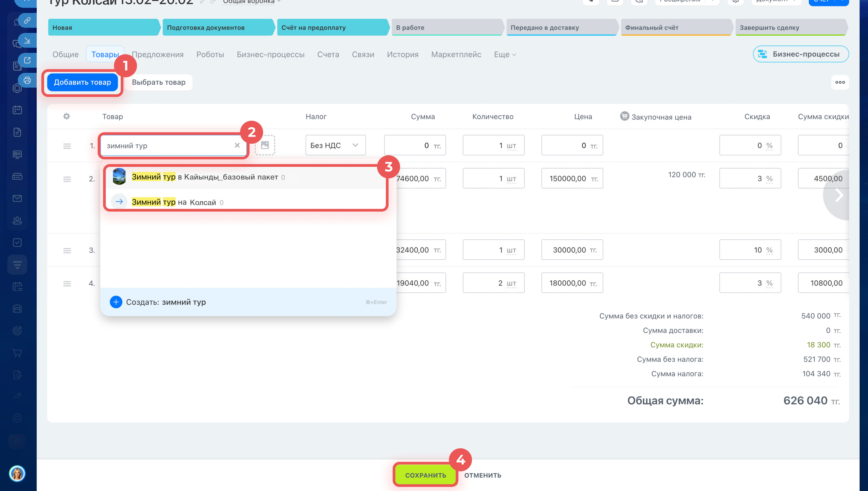Open the История tab
The width and height of the screenshot is (868, 491).
click(x=403, y=55)
